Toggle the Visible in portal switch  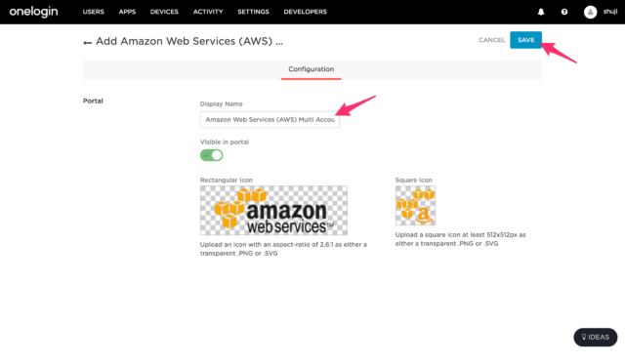[211, 155]
